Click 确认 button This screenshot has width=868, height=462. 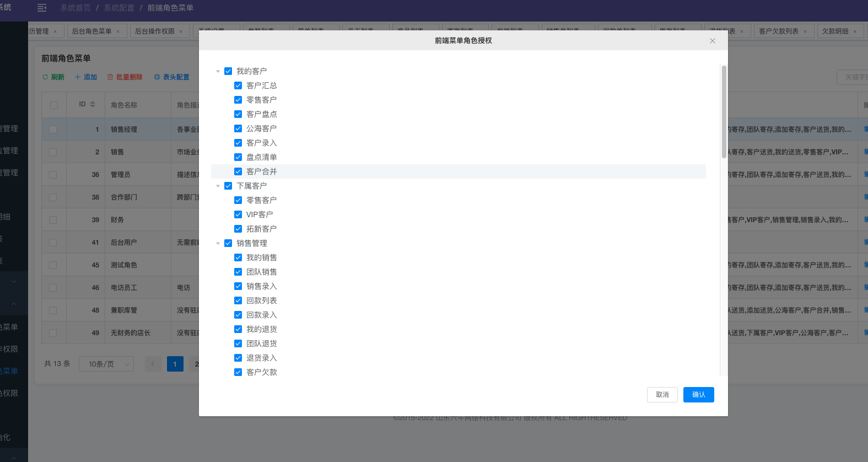pos(699,395)
